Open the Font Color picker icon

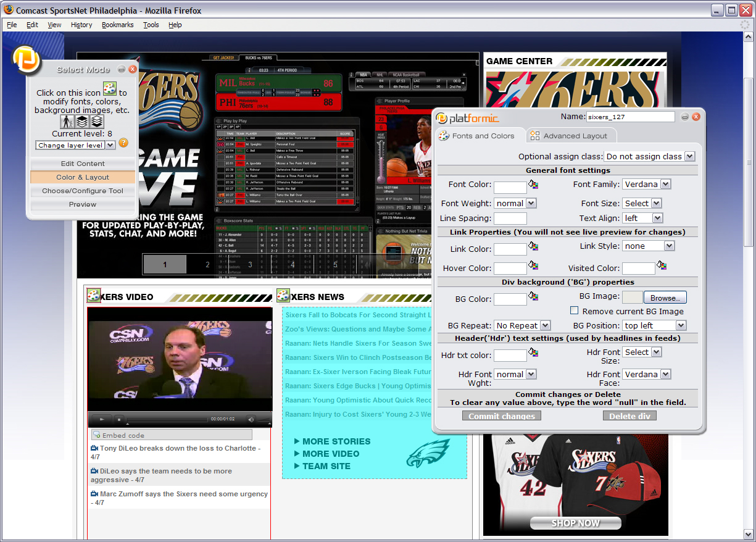coord(533,184)
